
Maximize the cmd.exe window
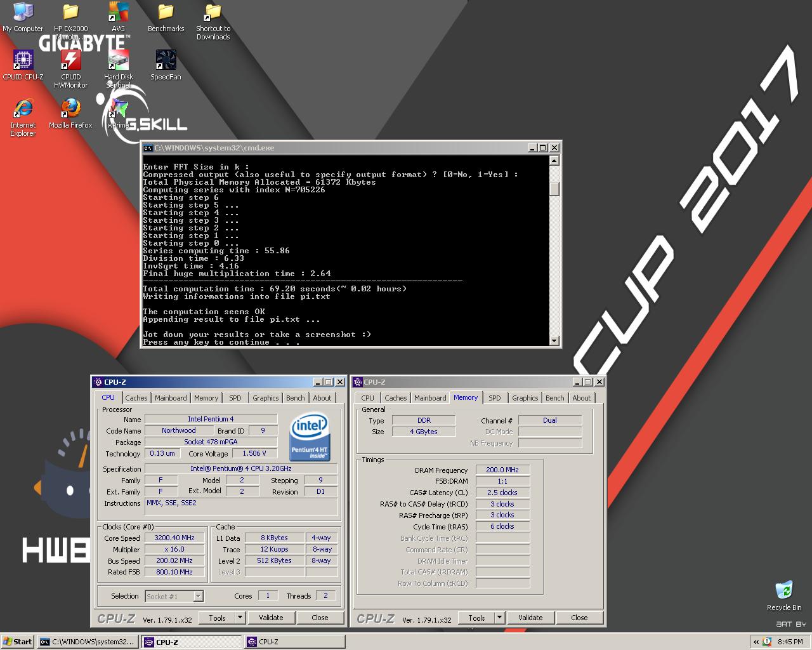542,148
